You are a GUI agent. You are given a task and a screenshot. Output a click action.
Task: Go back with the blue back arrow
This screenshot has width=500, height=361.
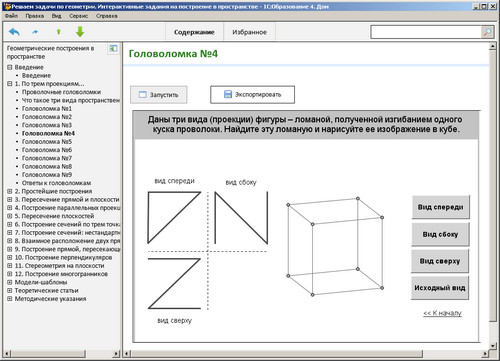pyautogui.click(x=14, y=32)
